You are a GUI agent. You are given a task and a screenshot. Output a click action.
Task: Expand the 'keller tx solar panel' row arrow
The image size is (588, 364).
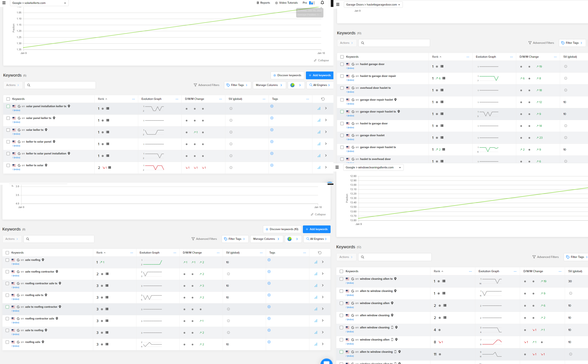pos(326,144)
